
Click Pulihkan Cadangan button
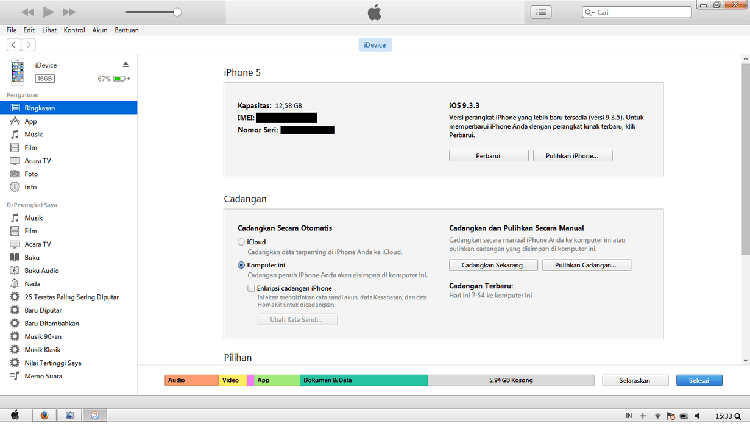click(586, 265)
